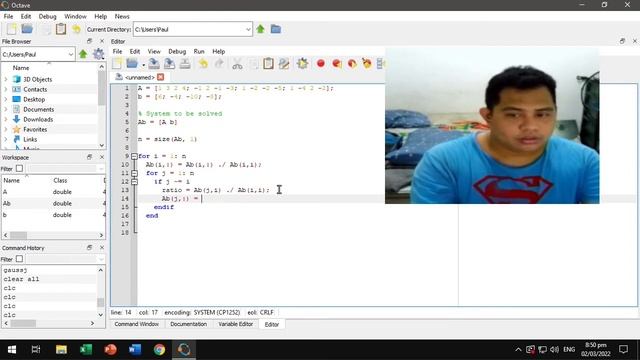
Task: Collapse the if-block fold at line 12
Action: click(x=134, y=182)
